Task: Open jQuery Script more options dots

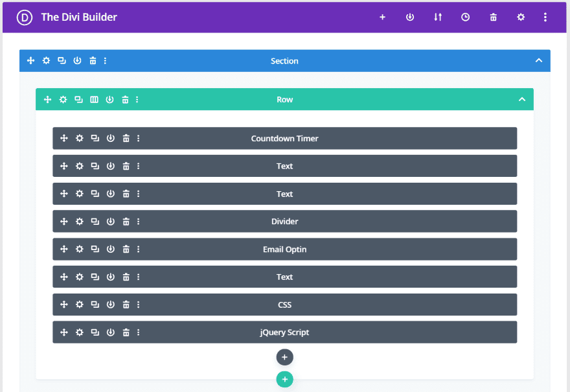Action: tap(138, 332)
